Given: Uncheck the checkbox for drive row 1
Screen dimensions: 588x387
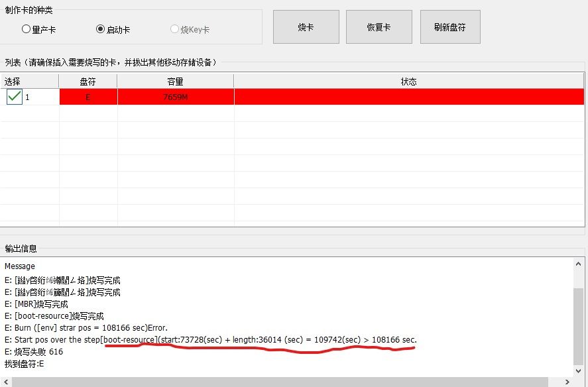Looking at the screenshot, I should point(14,95).
